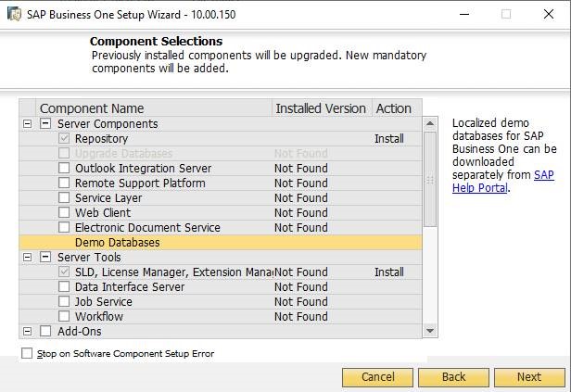Collapse the Server Tools tree node

point(27,257)
